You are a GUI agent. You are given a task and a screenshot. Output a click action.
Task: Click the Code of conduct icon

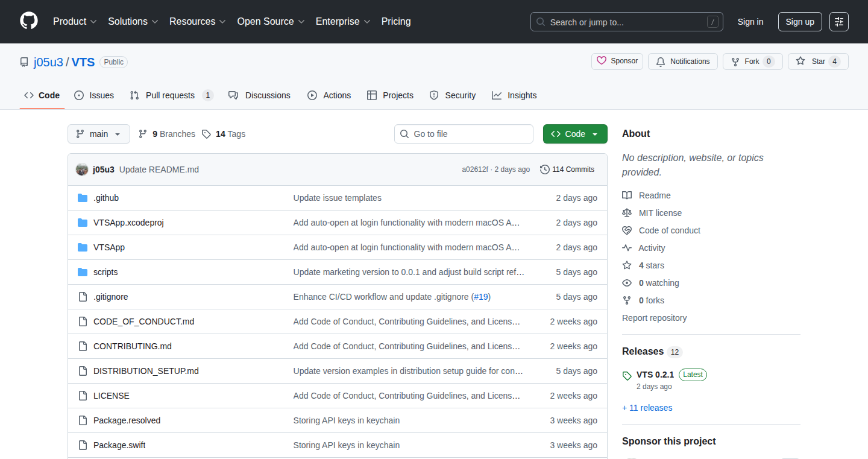[x=627, y=230]
